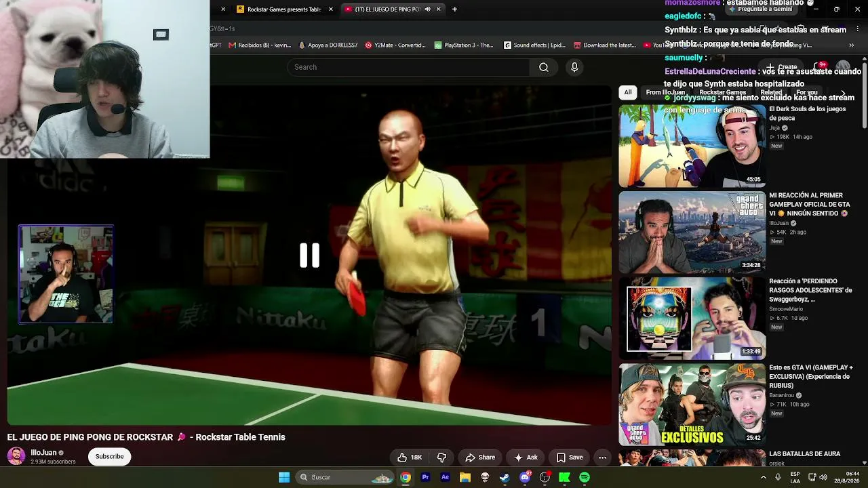The image size is (868, 488).
Task: Show more filter chips with the right arrow
Action: (x=843, y=93)
